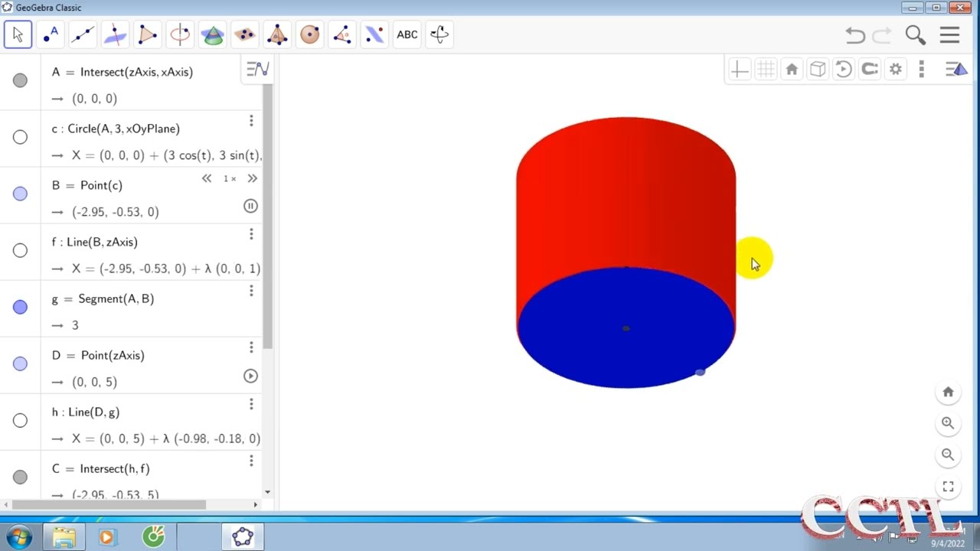This screenshot has height=551, width=980.
Task: Click the Redo arrow
Action: pyautogui.click(x=882, y=35)
